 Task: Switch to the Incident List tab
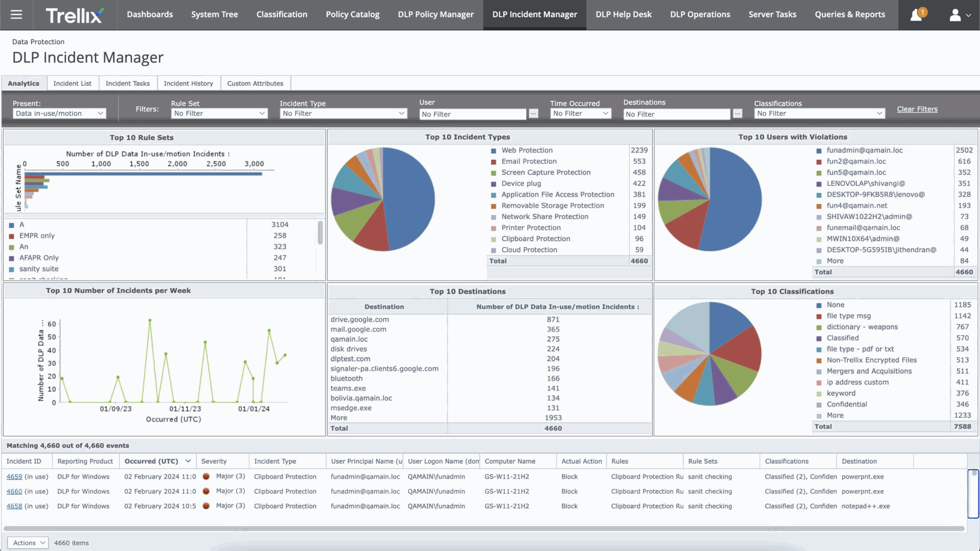click(72, 83)
